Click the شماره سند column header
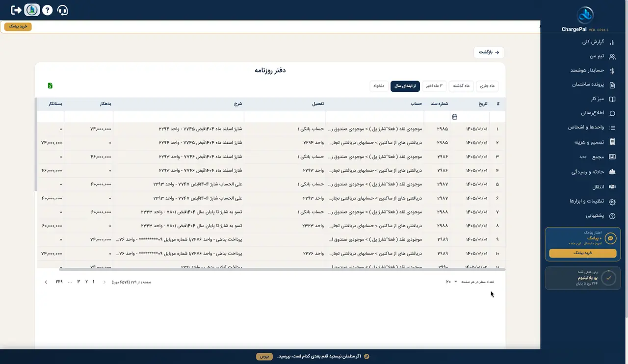The width and height of the screenshot is (628, 364). pyautogui.click(x=440, y=104)
